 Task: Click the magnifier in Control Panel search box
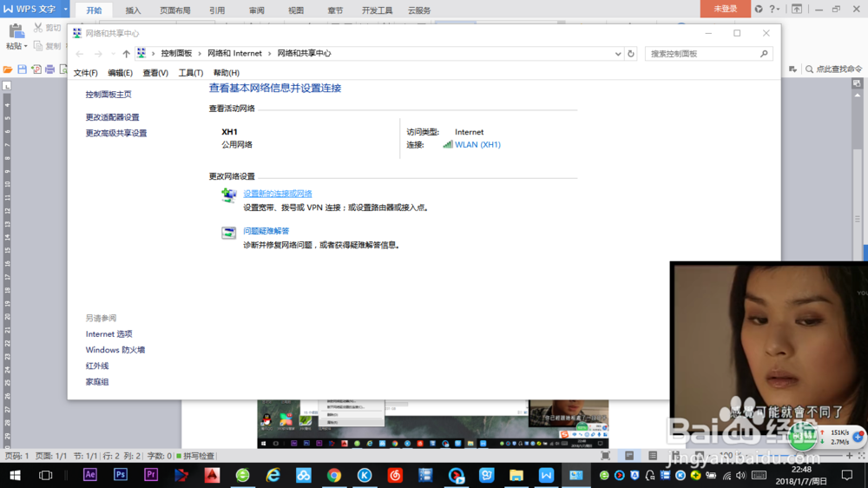[764, 54]
